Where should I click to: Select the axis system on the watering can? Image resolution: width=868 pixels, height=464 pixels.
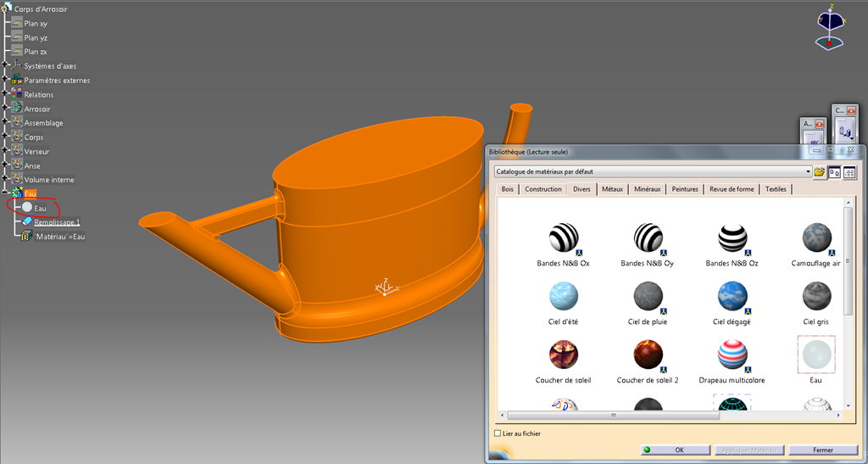(386, 287)
